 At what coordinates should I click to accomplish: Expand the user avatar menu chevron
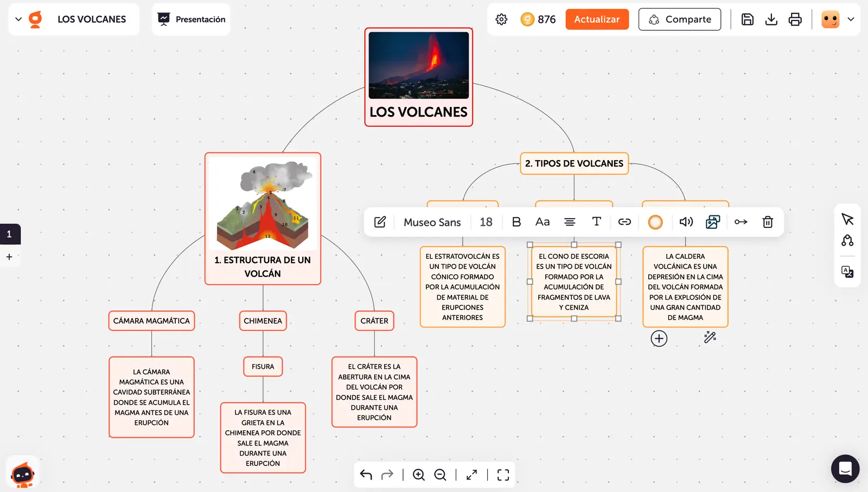[x=851, y=20]
